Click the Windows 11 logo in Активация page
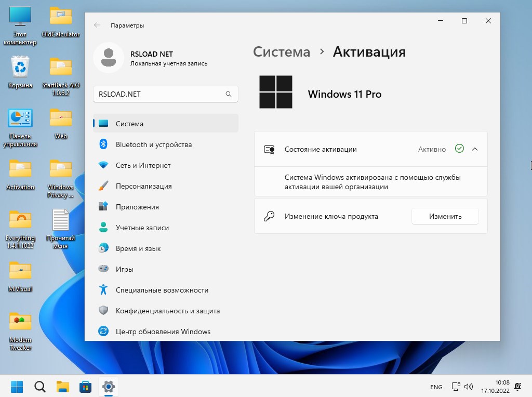The height and width of the screenshot is (397, 532). click(x=275, y=92)
